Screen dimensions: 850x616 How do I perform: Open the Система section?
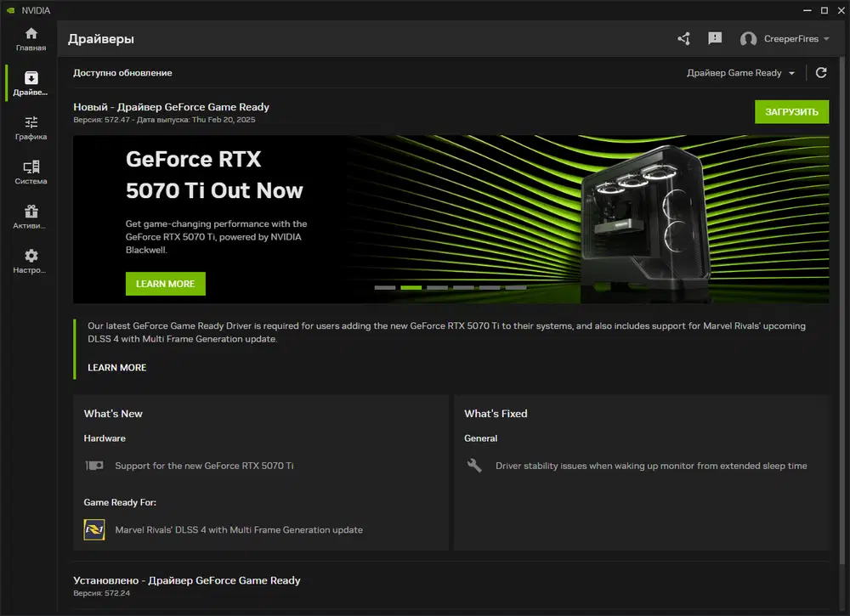[x=30, y=172]
